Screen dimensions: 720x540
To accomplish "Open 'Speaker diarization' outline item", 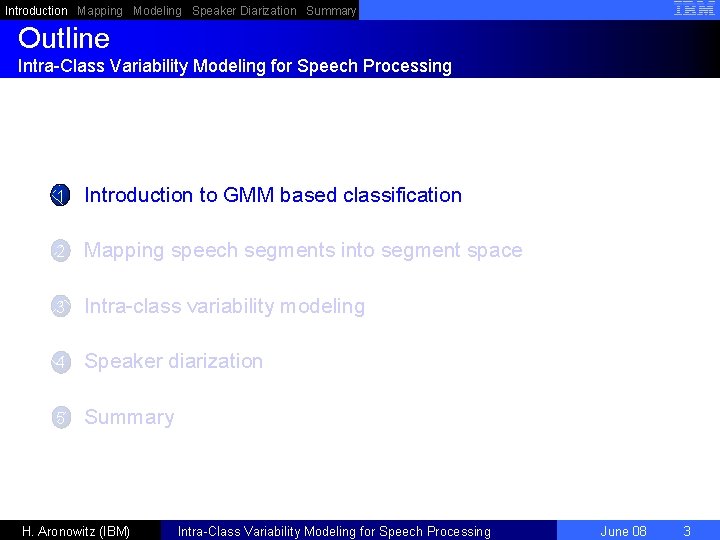I will coord(174,361).
